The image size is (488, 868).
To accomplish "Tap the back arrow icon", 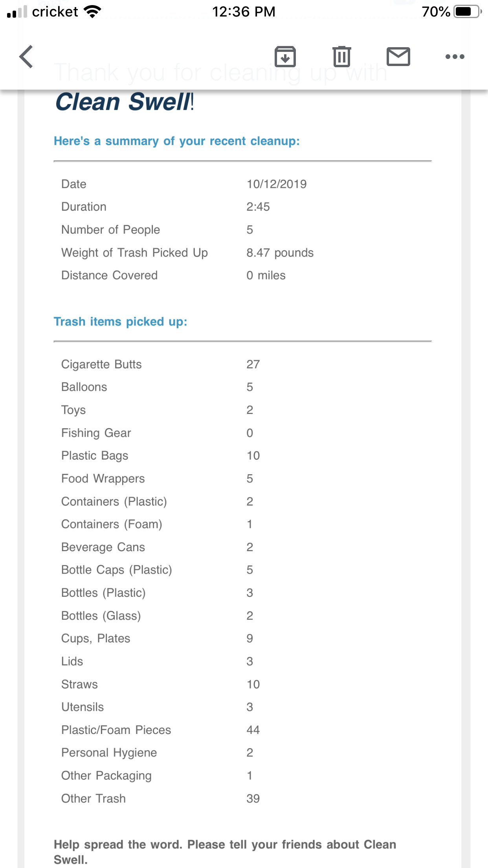I will [x=26, y=57].
